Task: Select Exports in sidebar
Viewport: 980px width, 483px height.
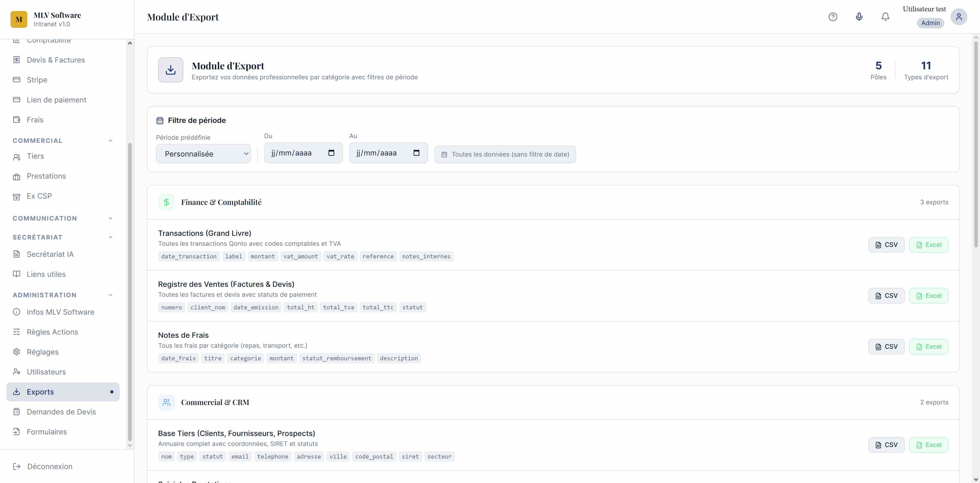Action: [63, 392]
